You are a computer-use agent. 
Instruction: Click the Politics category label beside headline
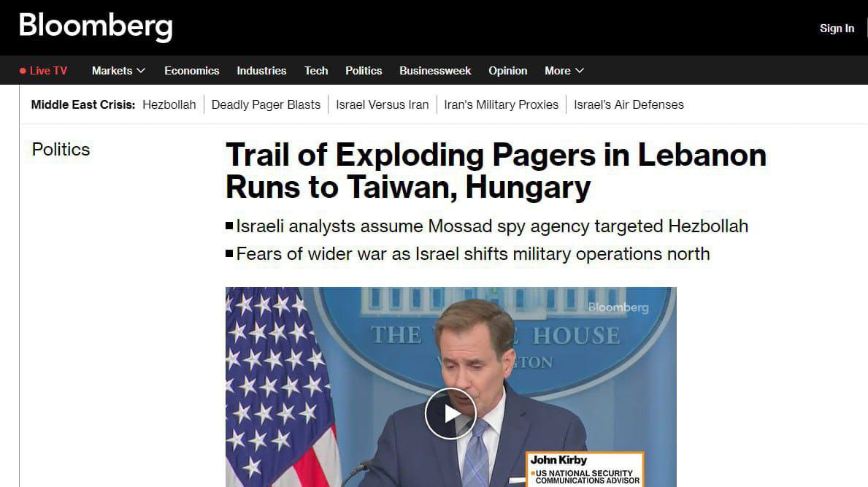(x=61, y=150)
